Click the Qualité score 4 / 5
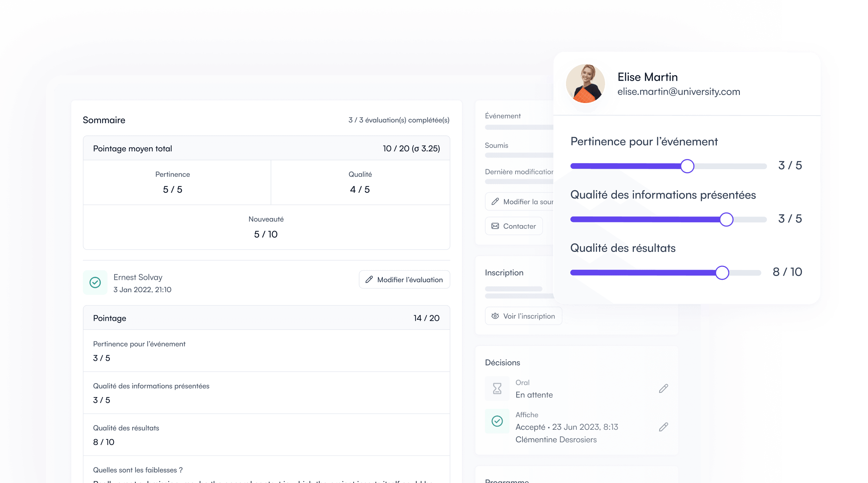This screenshot has width=868, height=483. point(360,189)
